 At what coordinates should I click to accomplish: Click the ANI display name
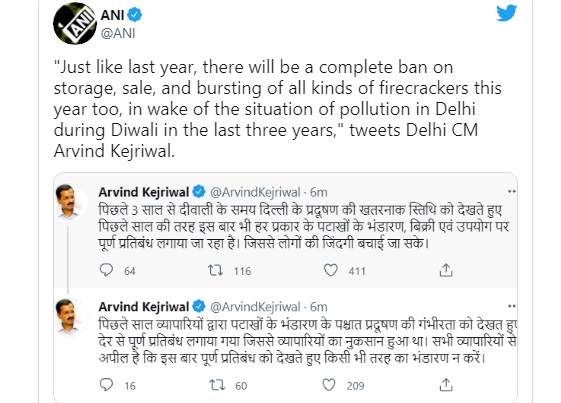pyautogui.click(x=112, y=15)
